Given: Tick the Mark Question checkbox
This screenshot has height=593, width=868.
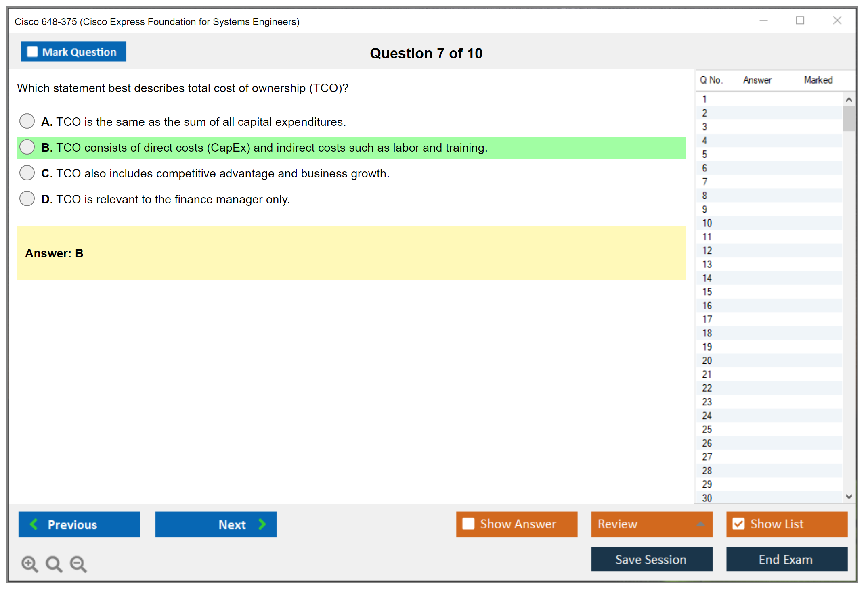Looking at the screenshot, I should point(32,52).
